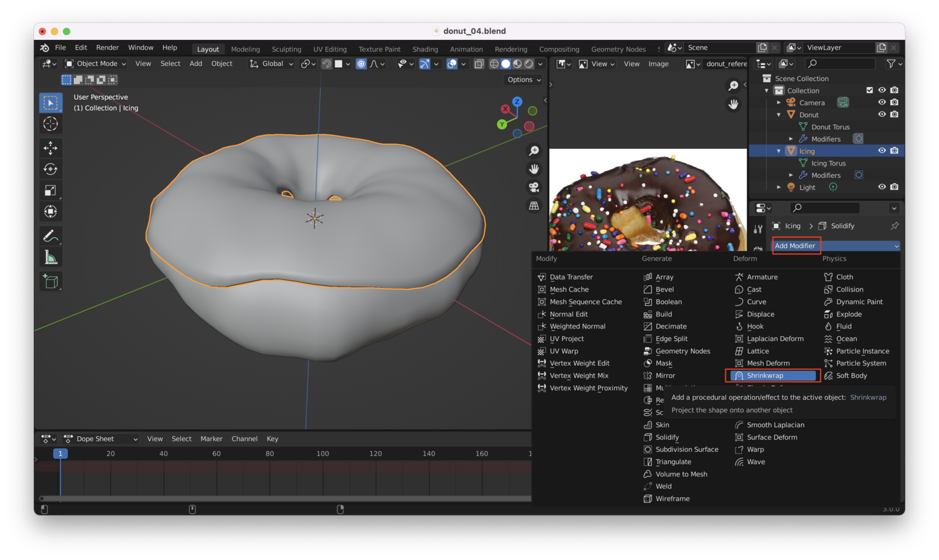This screenshot has height=560, width=939.
Task: Click the Add Modifier button
Action: [x=795, y=246]
